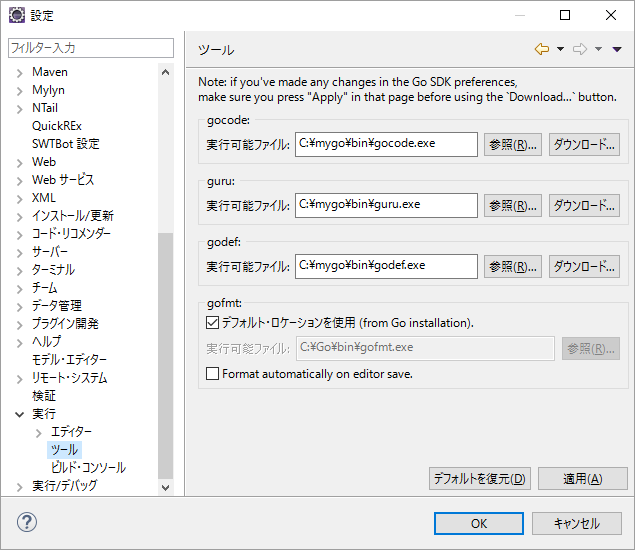
Task: Click the tree scrollbar up arrow
Action: (165, 72)
